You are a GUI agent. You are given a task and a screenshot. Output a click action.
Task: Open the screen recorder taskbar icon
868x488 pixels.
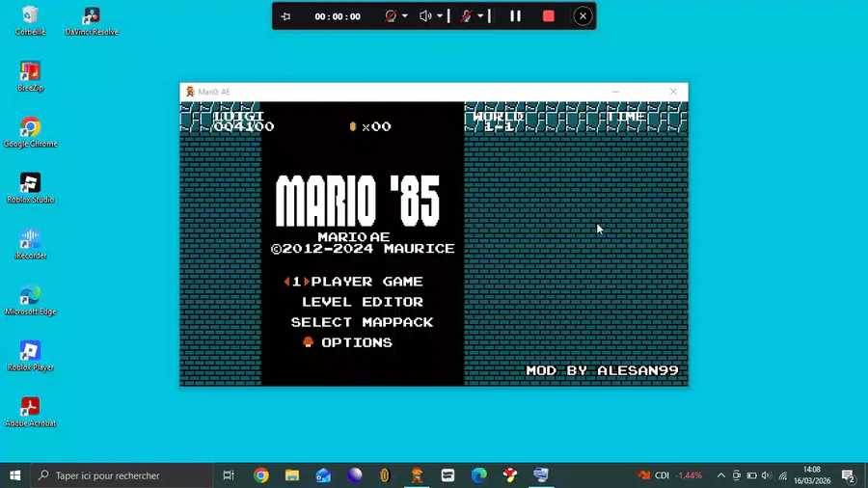tap(541, 475)
